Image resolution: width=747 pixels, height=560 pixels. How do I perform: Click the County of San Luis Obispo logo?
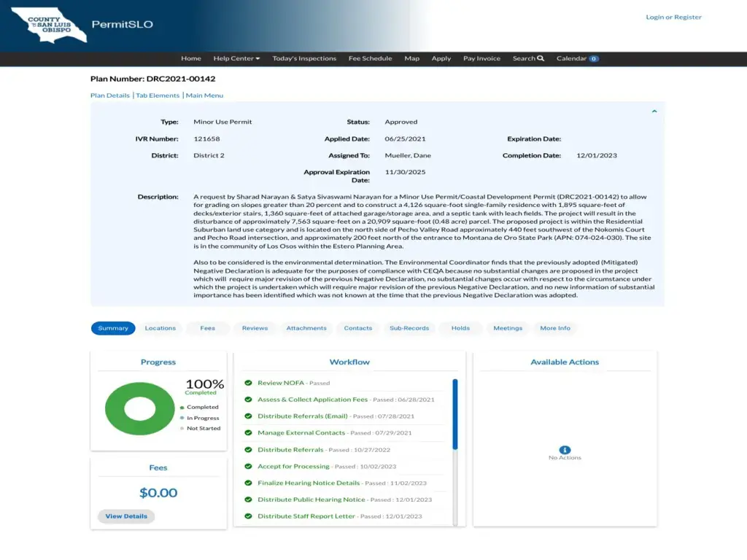[x=48, y=26]
